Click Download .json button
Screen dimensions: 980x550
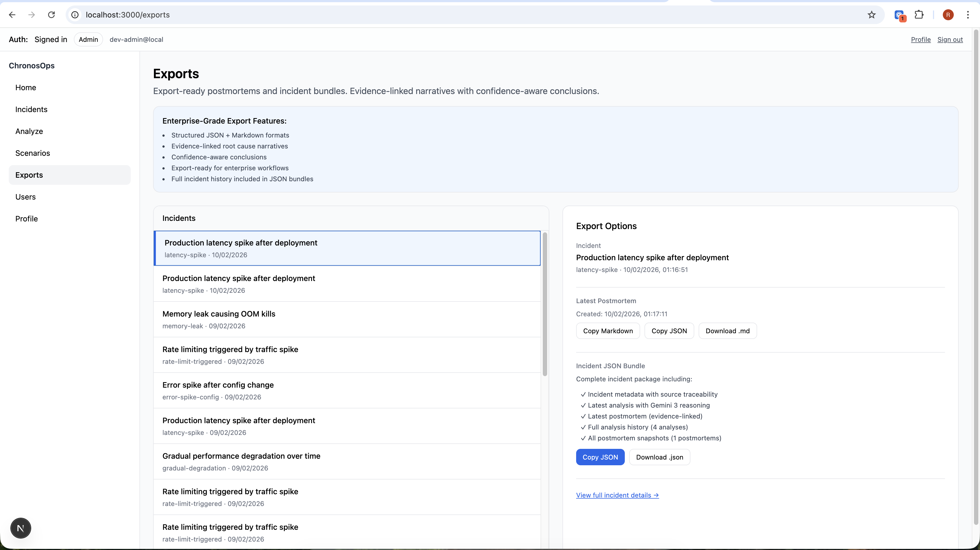coord(659,457)
